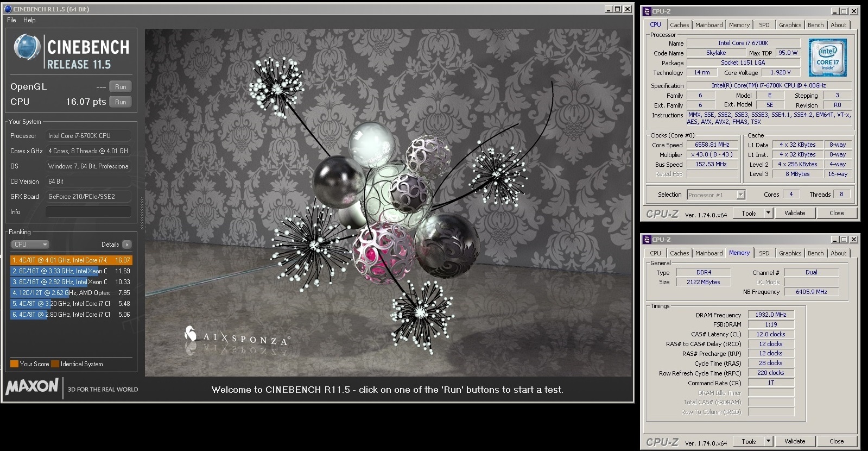Click the Intel Core i7 badge icon
Screen dimensions: 868x451
point(827,58)
